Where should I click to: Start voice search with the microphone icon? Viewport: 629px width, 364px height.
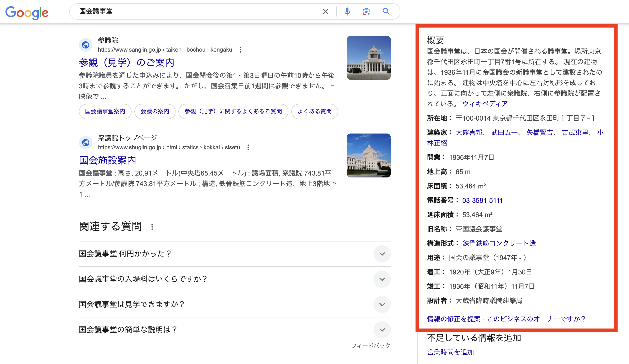click(x=347, y=11)
